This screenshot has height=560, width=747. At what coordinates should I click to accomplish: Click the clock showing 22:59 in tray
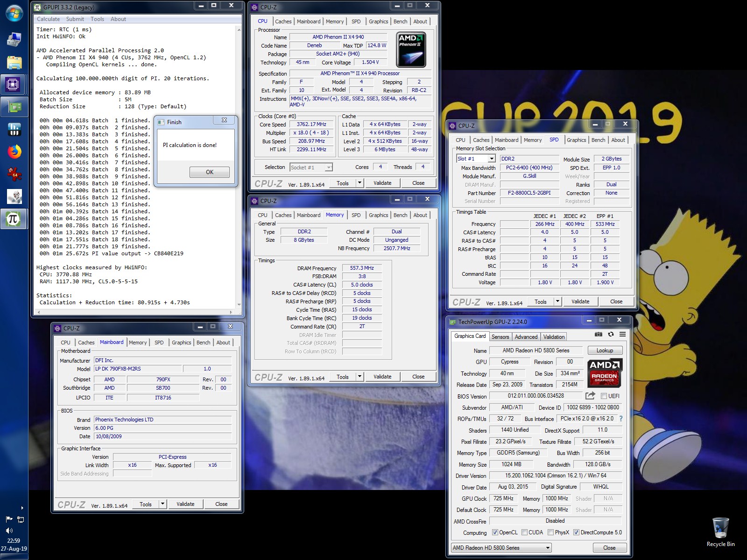click(14, 540)
